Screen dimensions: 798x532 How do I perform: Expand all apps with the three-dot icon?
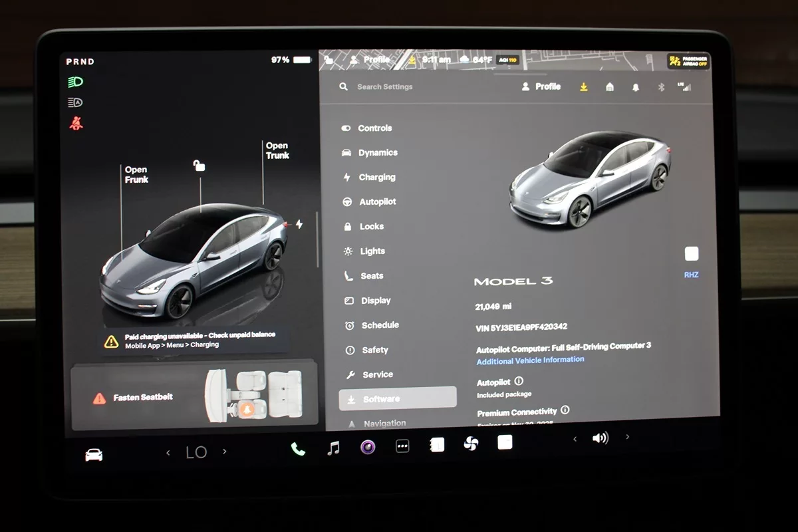pos(402,446)
